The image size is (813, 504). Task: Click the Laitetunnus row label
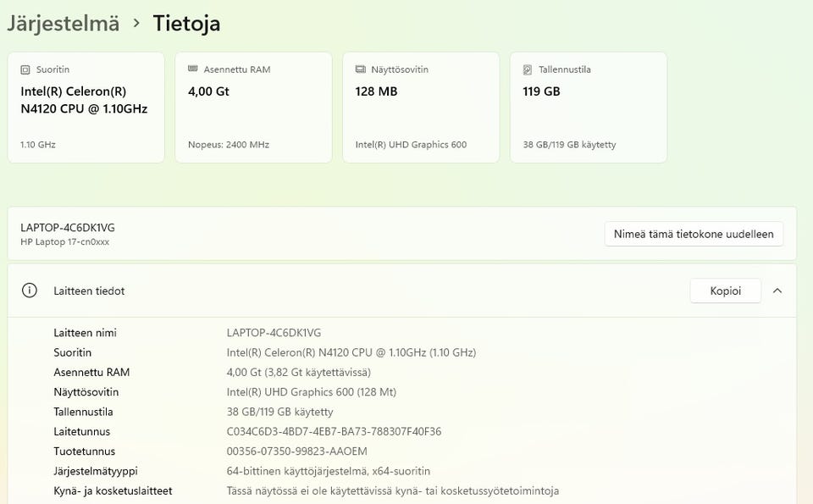82,431
